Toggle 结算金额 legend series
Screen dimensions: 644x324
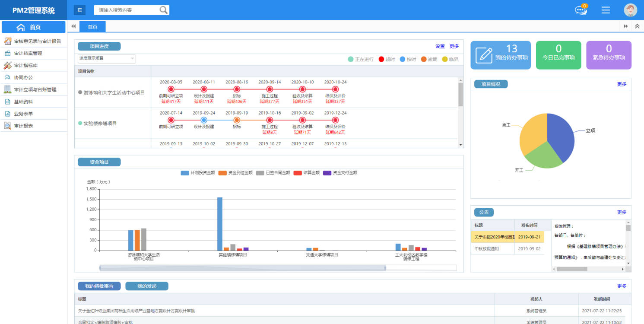tap(307, 173)
